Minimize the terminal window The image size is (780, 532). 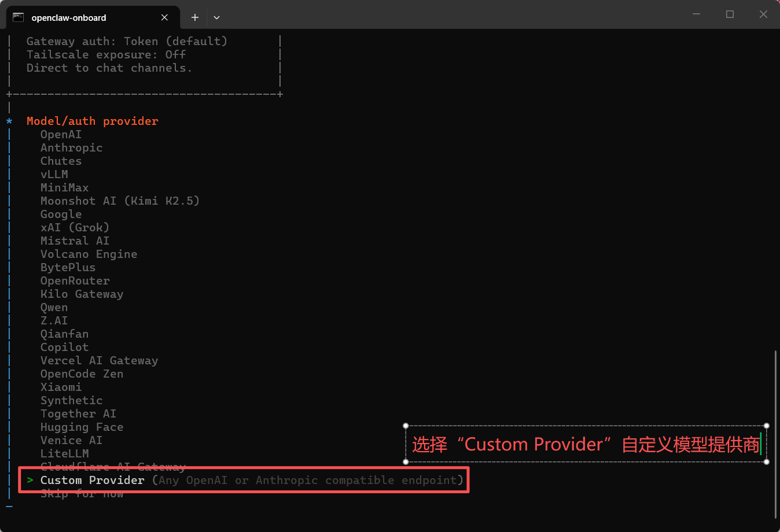click(x=696, y=14)
